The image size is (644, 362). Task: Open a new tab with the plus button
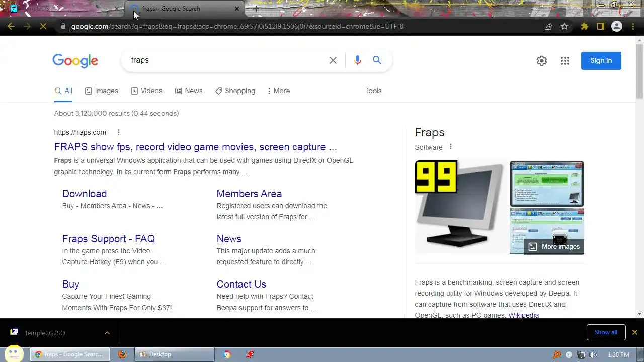[256, 9]
